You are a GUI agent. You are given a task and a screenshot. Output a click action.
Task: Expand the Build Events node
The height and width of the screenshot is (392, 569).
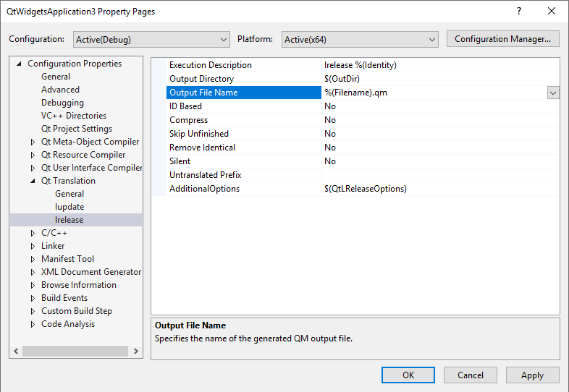pos(33,299)
